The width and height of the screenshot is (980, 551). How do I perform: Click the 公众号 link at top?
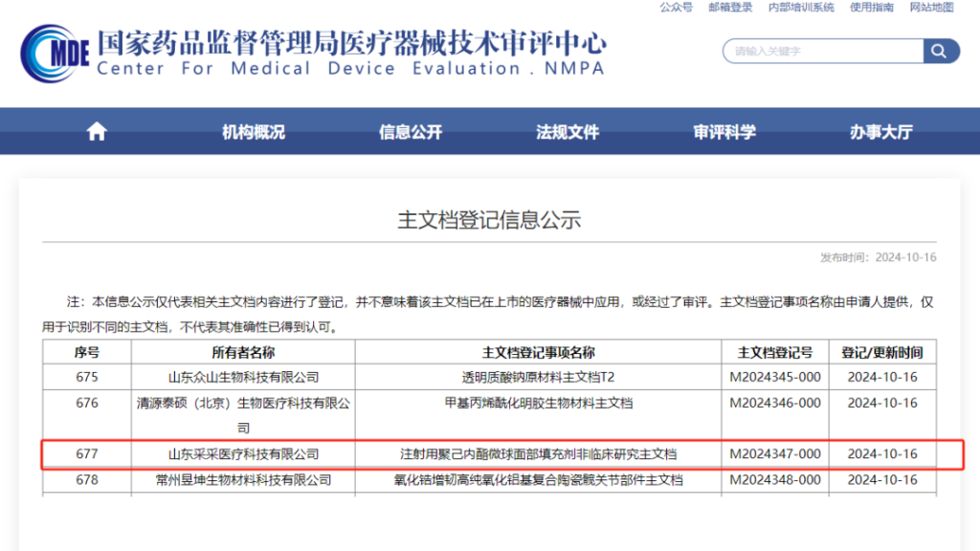(676, 8)
